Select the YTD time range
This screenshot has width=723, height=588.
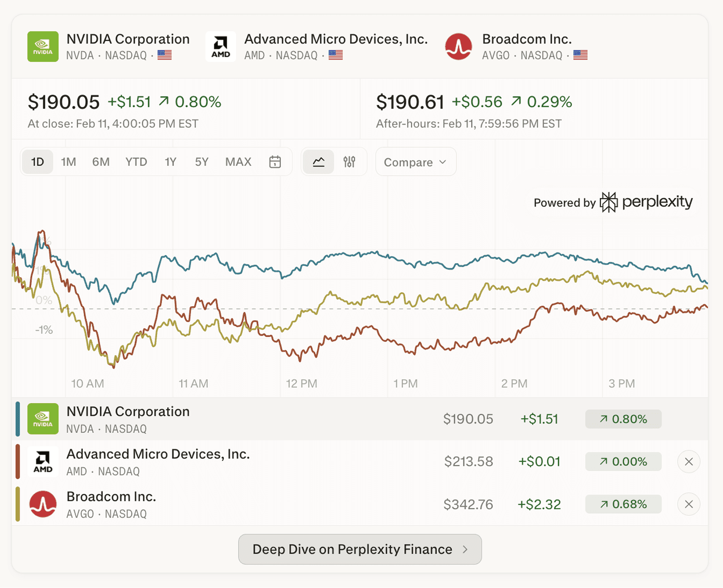click(x=136, y=162)
